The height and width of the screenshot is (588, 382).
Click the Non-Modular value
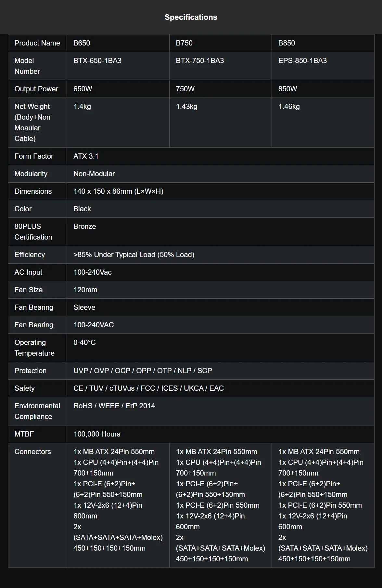(94, 174)
